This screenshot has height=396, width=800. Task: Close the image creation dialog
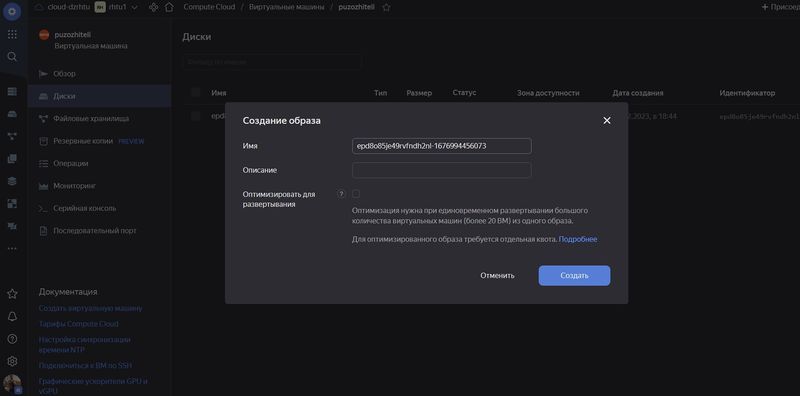click(607, 120)
